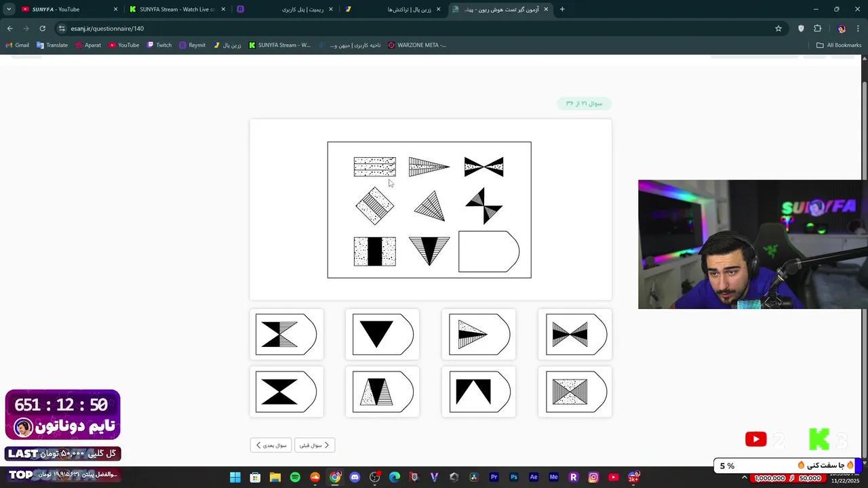868x488 pixels.
Task: Go back with سوال قبلی button
Action: tap(315, 445)
